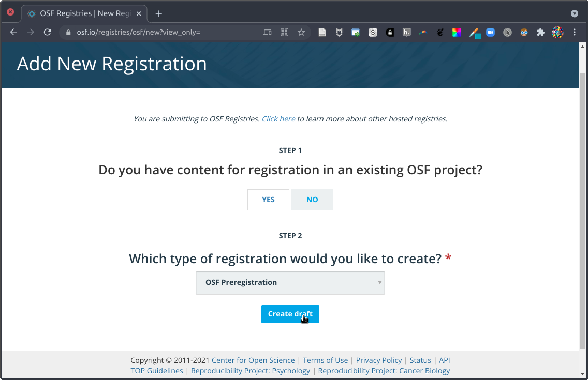This screenshot has width=588, height=380.
Task: Click the Extensions puzzle piece icon
Action: (541, 32)
